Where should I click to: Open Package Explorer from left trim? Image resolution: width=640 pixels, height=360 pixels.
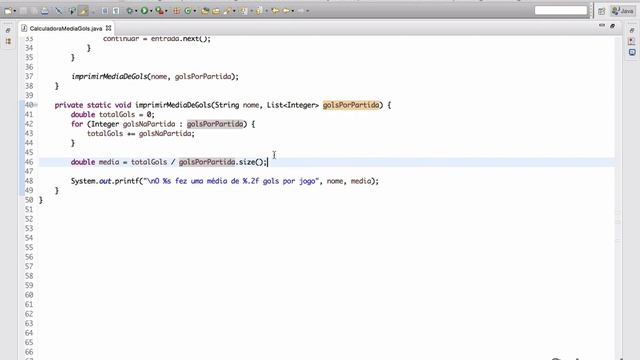coord(8,41)
